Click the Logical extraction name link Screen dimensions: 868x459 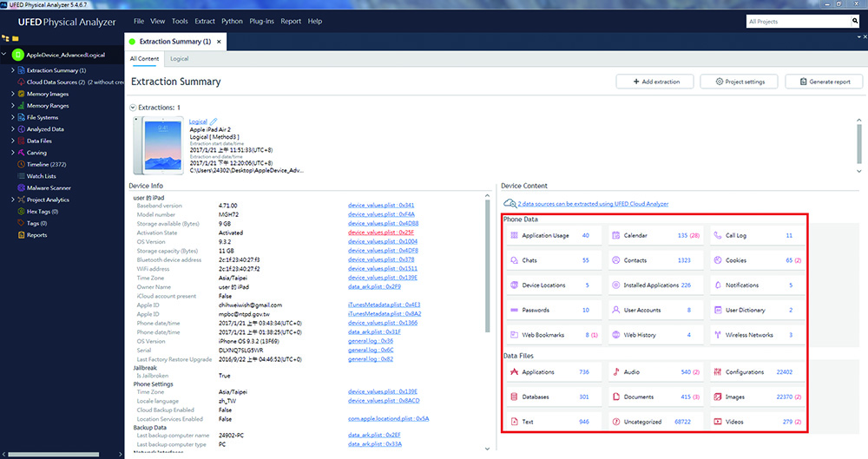tap(198, 121)
